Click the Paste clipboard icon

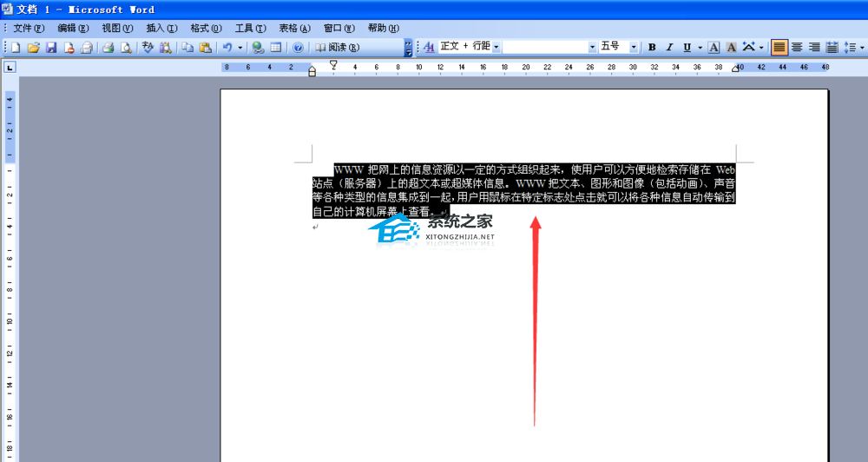coord(206,48)
